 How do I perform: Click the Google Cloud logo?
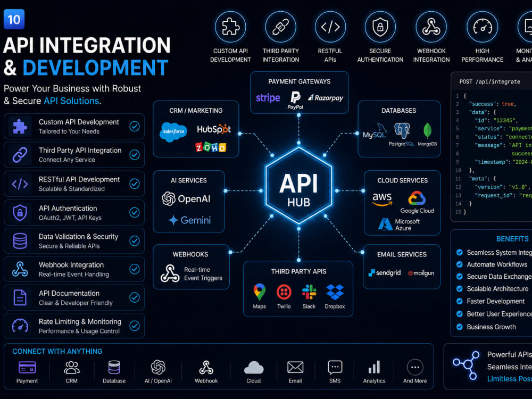[417, 203]
